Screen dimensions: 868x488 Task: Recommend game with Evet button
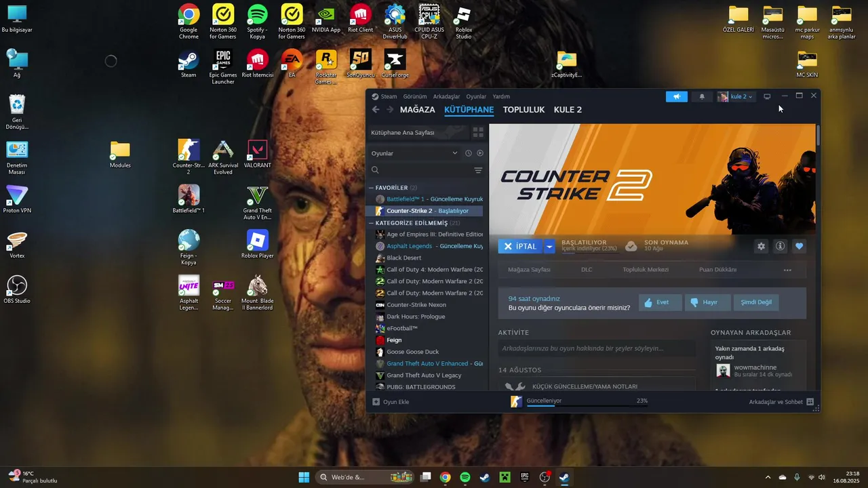point(660,302)
